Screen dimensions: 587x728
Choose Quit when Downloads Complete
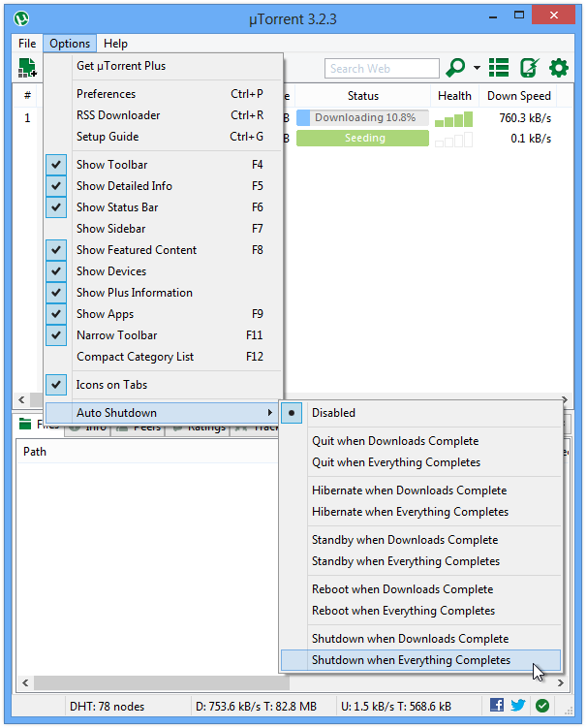click(420, 441)
